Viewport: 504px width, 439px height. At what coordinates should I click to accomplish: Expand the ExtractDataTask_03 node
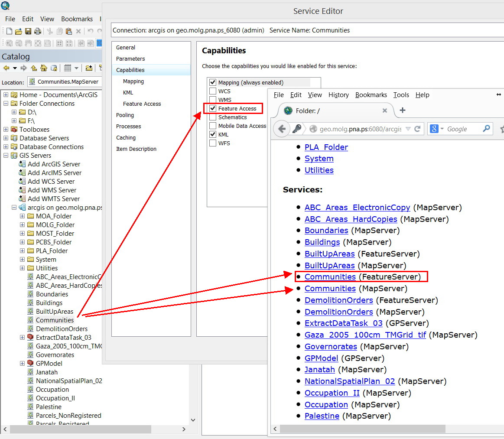22,338
